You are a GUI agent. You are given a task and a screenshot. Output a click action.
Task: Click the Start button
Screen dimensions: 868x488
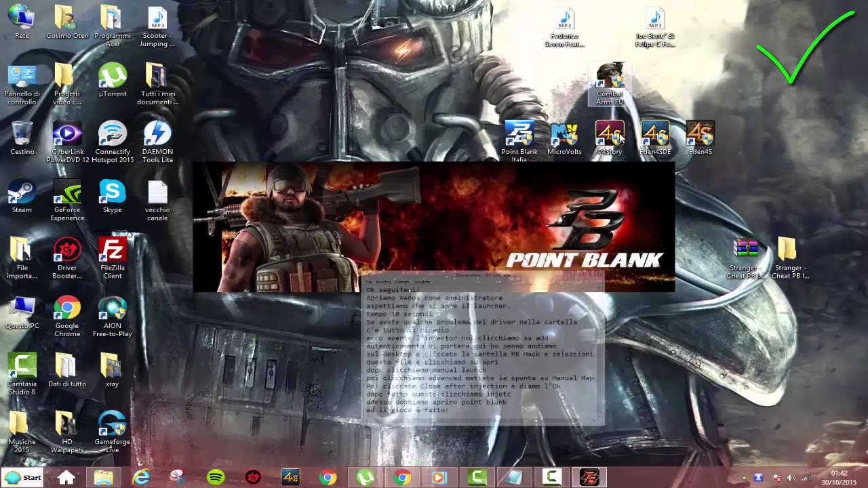(22, 477)
